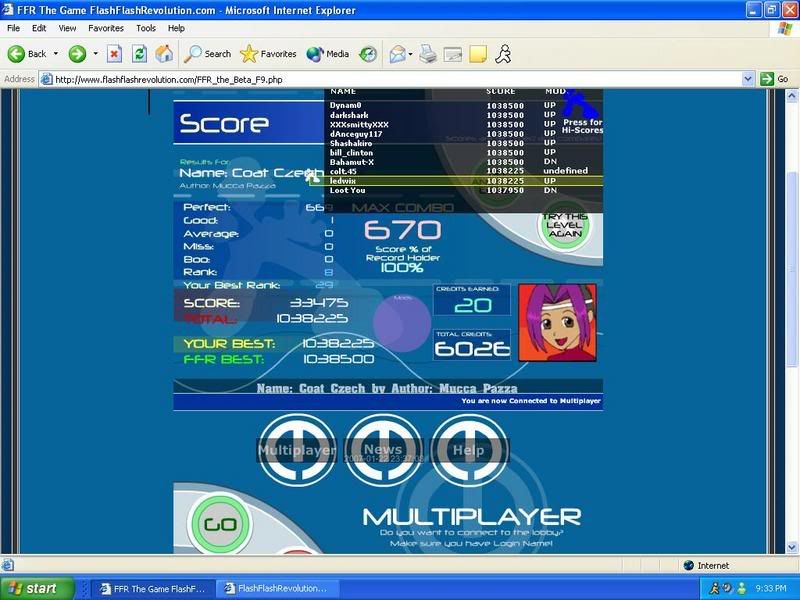Open the File menu
This screenshot has height=600, width=800.
pyautogui.click(x=13, y=28)
